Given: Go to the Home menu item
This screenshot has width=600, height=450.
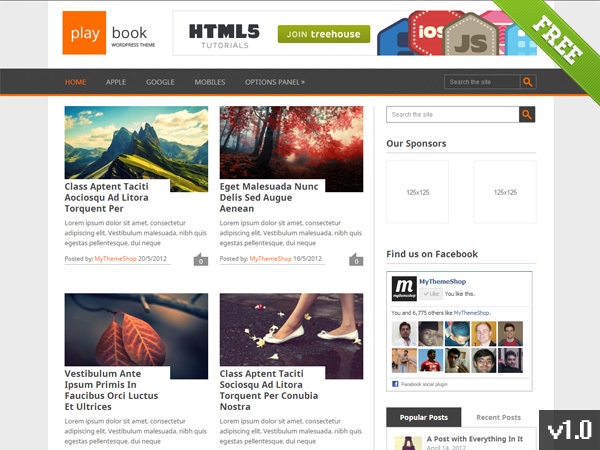Looking at the screenshot, I should (x=76, y=82).
